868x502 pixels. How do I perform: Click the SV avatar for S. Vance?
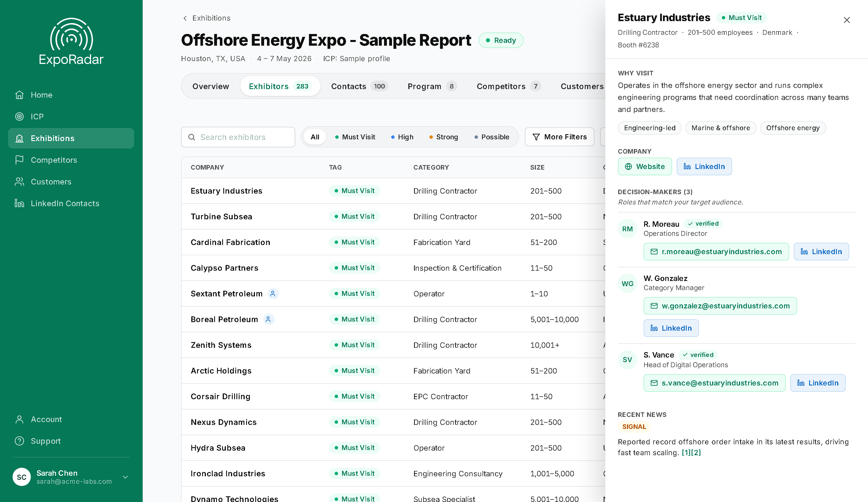coord(627,360)
